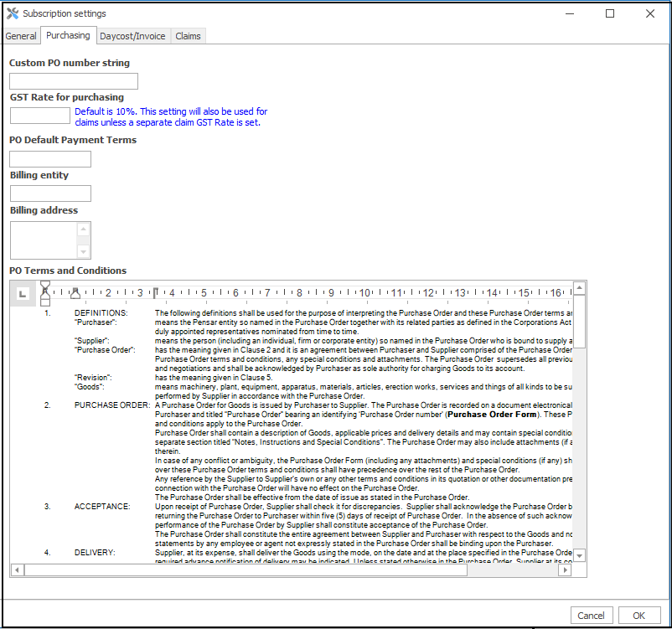Open the Daycost/Invoice tab
Viewport: 672px width, 629px height.
point(132,36)
